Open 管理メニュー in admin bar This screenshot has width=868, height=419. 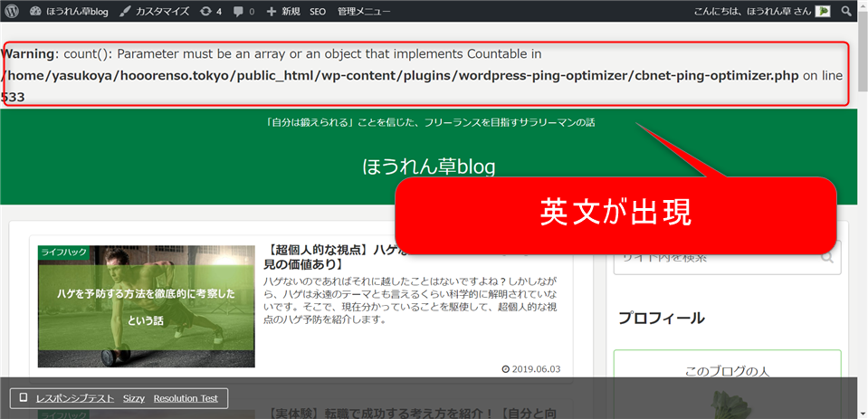pos(364,11)
